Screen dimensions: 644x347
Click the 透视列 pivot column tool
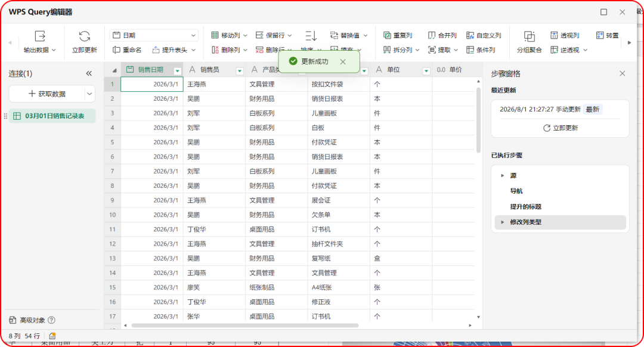[565, 35]
